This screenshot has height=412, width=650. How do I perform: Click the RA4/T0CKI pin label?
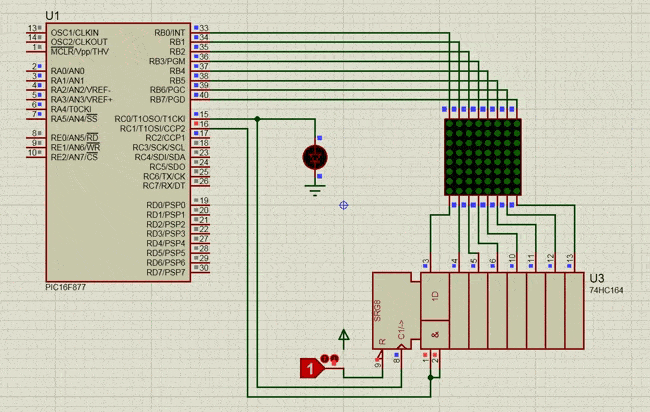pos(71,109)
